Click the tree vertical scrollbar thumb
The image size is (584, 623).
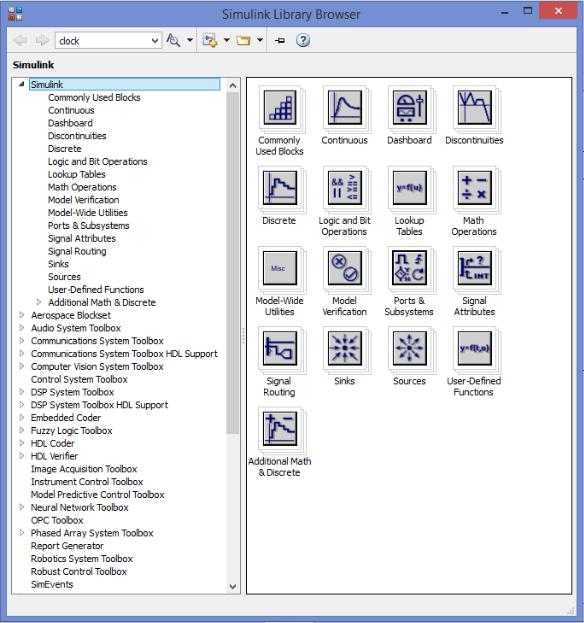(233, 263)
